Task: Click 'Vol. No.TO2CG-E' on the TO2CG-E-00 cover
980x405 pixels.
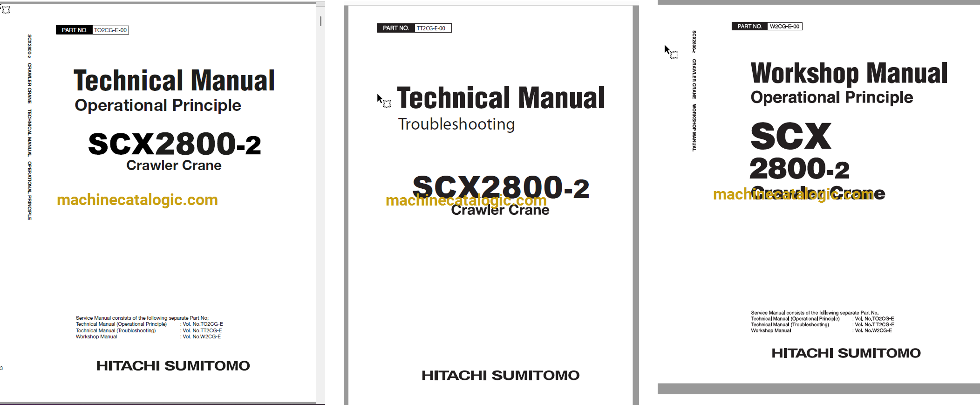Action: click(x=203, y=324)
